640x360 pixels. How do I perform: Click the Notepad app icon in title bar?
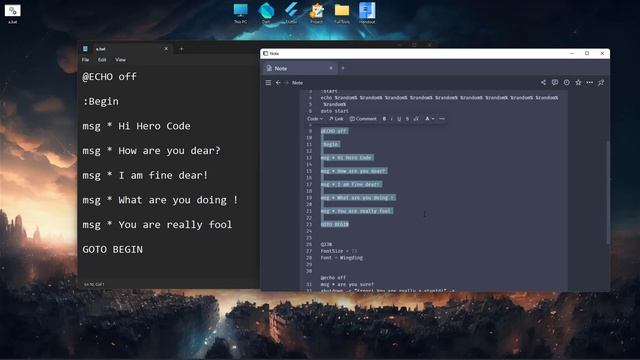point(85,49)
